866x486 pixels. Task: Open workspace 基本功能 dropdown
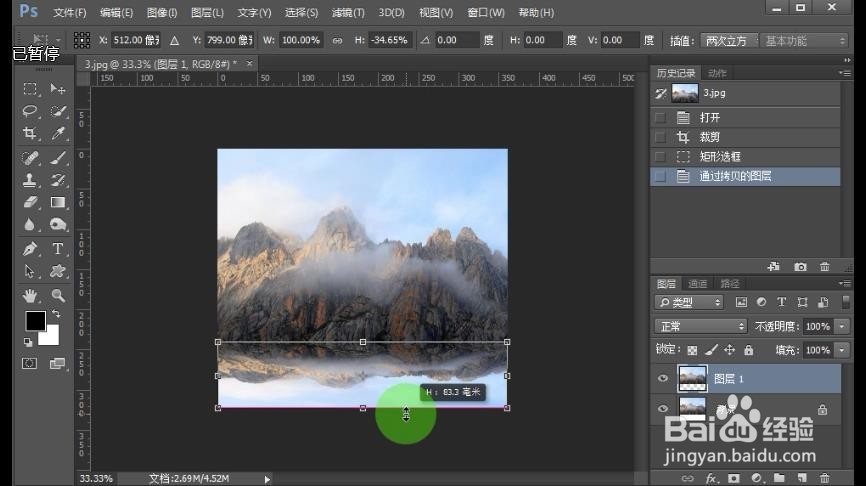pyautogui.click(x=804, y=41)
